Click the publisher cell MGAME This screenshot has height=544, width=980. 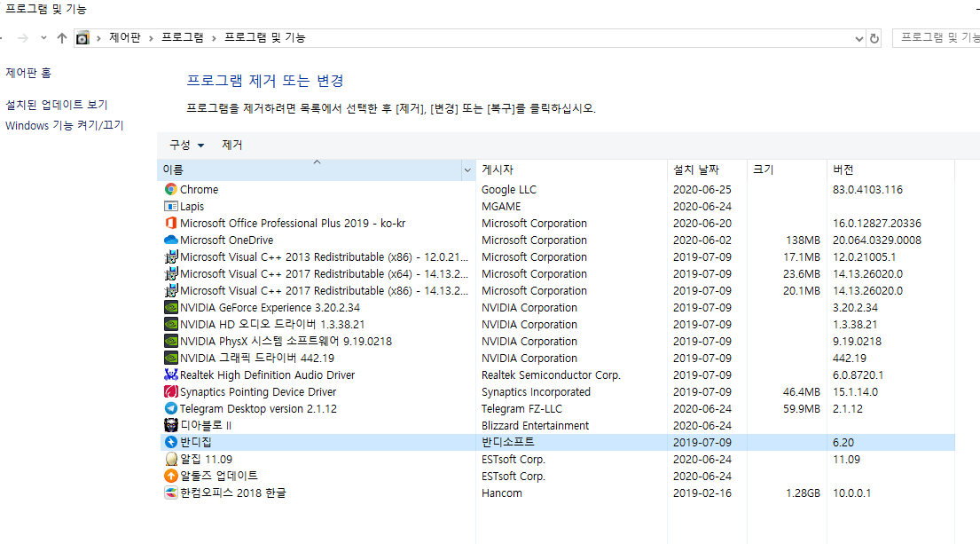501,207
